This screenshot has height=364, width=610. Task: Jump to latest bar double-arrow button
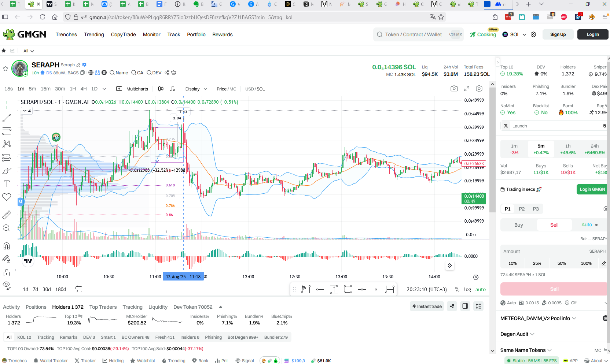(x=450, y=265)
